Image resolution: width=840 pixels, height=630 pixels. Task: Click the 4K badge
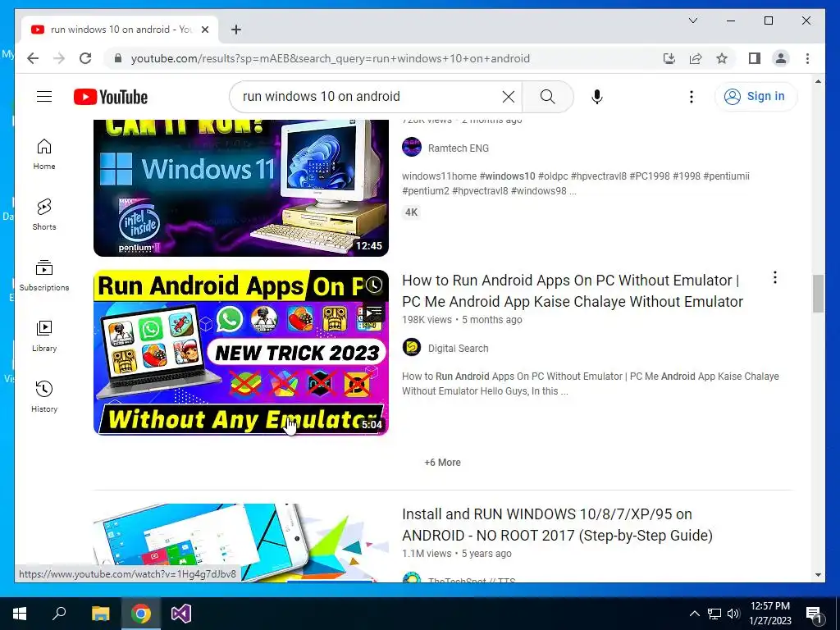(x=412, y=212)
